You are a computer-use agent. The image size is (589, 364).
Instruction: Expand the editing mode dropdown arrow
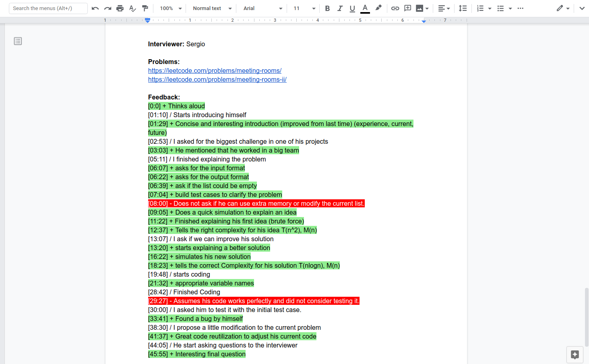tap(568, 8)
